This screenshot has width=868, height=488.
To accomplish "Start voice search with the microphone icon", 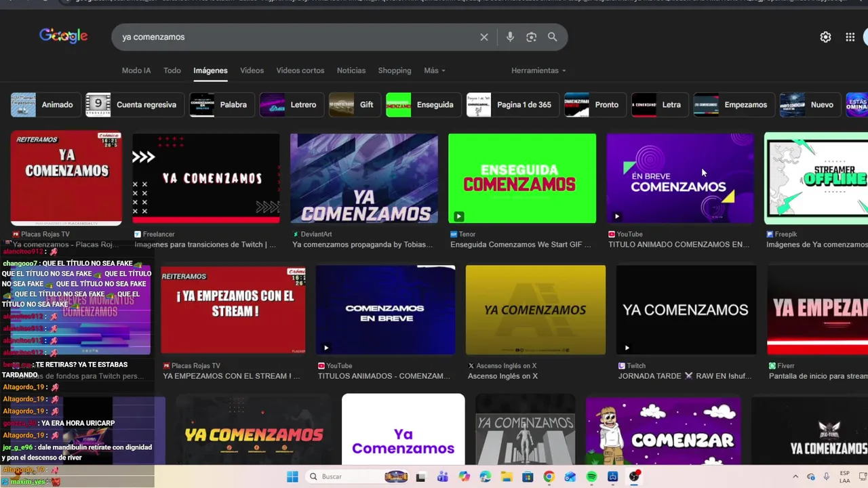I will 510,37.
